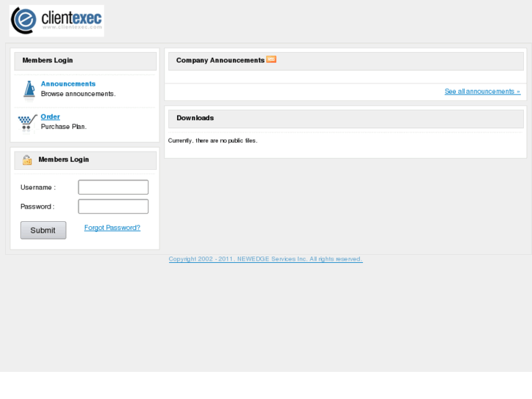
Task: Focus the Password input field
Action: (113, 206)
